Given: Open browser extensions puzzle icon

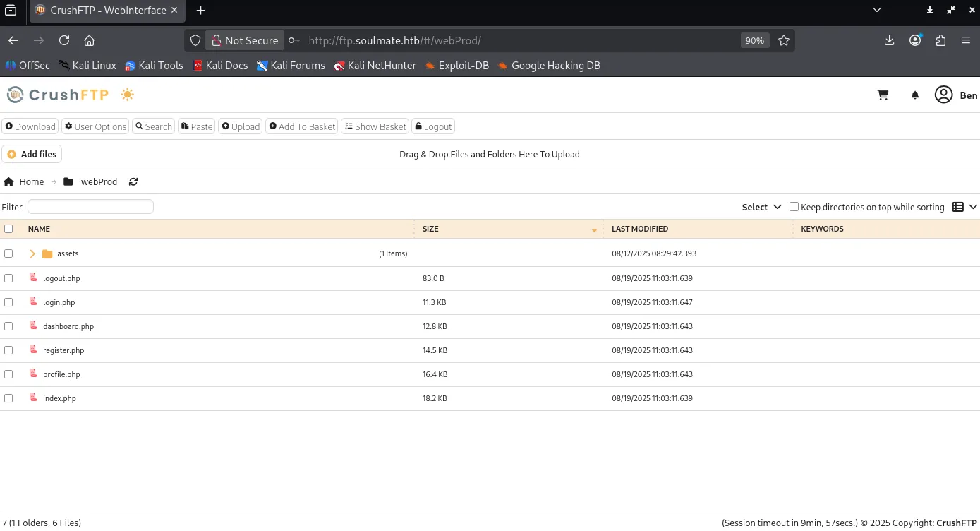Looking at the screenshot, I should (x=940, y=40).
